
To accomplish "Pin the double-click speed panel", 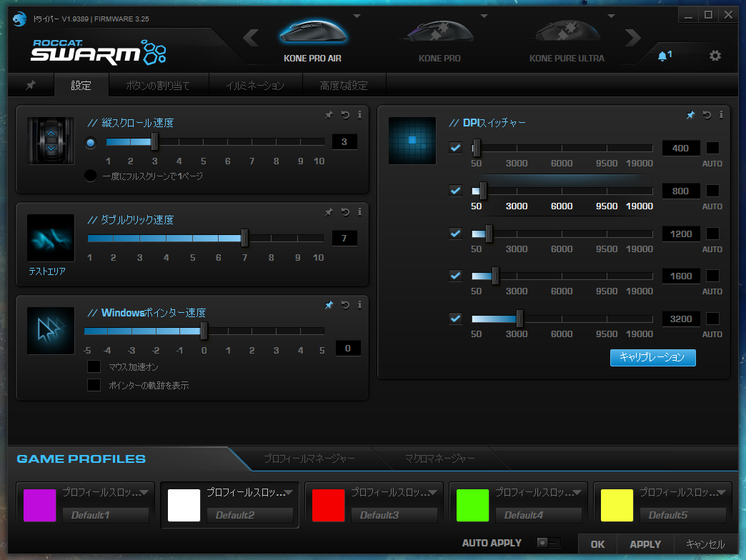I will pos(329,211).
